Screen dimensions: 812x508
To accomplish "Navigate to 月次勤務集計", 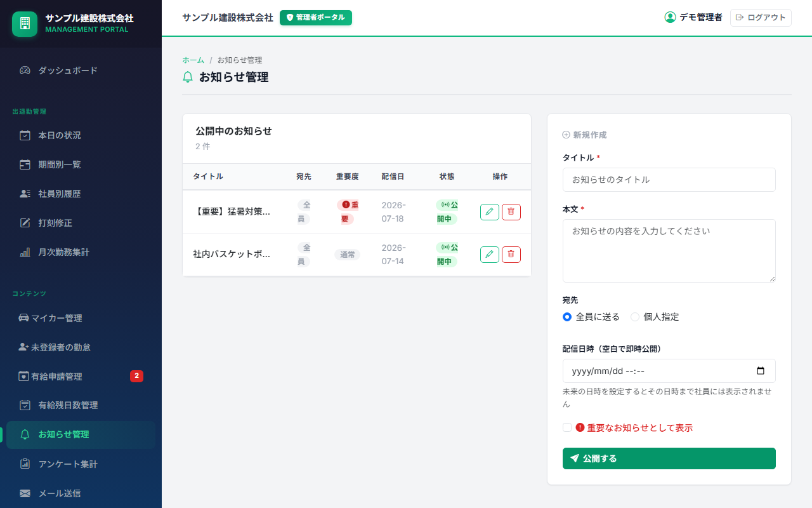I will (81, 252).
